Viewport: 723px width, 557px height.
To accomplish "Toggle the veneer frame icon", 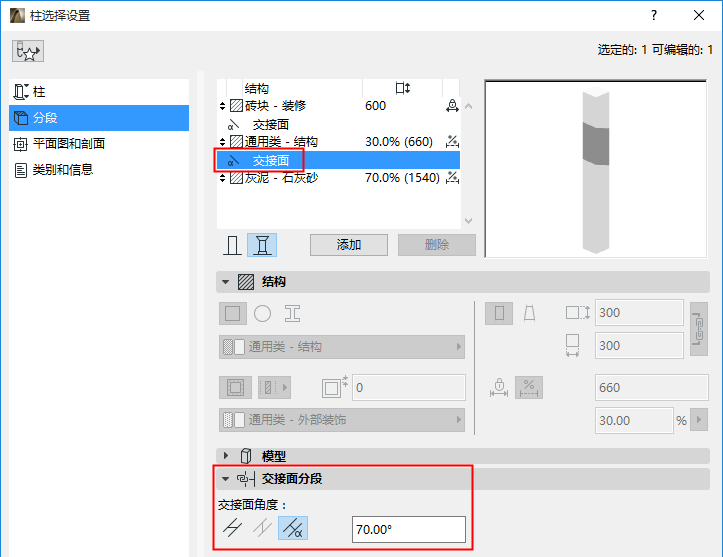I will click(235, 387).
